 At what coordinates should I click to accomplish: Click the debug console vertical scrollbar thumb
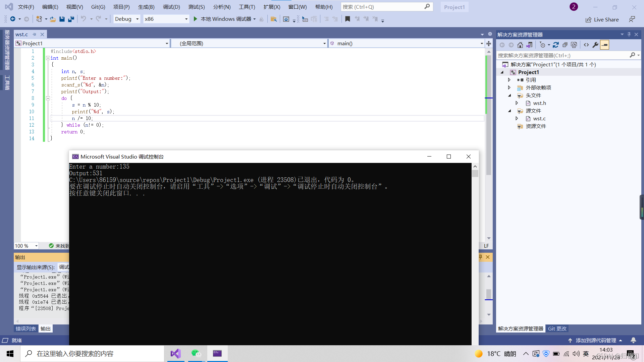click(475, 173)
